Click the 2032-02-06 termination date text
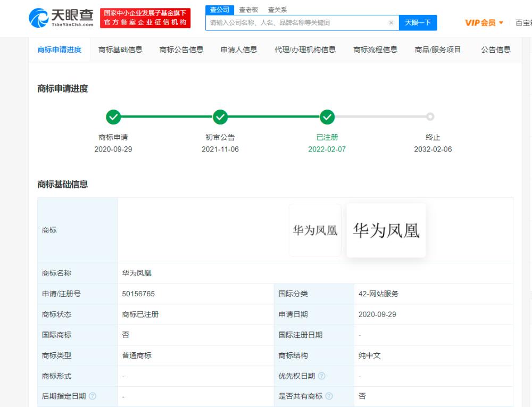The image size is (532, 407). [x=433, y=149]
